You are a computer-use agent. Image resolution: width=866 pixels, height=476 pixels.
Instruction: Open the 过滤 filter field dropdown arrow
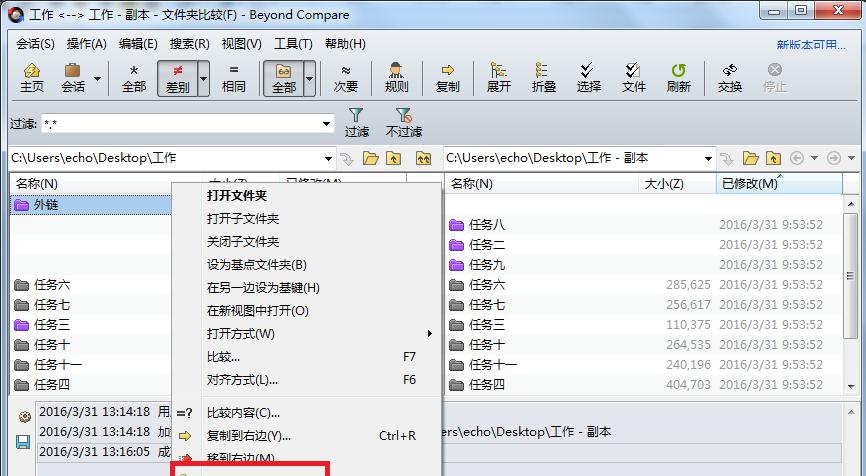click(x=326, y=124)
